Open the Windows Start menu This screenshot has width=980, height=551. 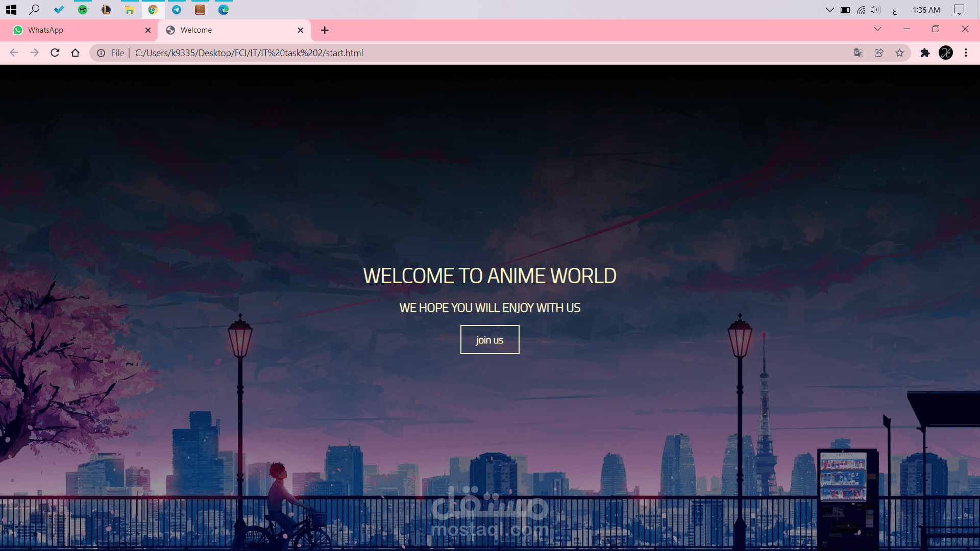click(11, 10)
